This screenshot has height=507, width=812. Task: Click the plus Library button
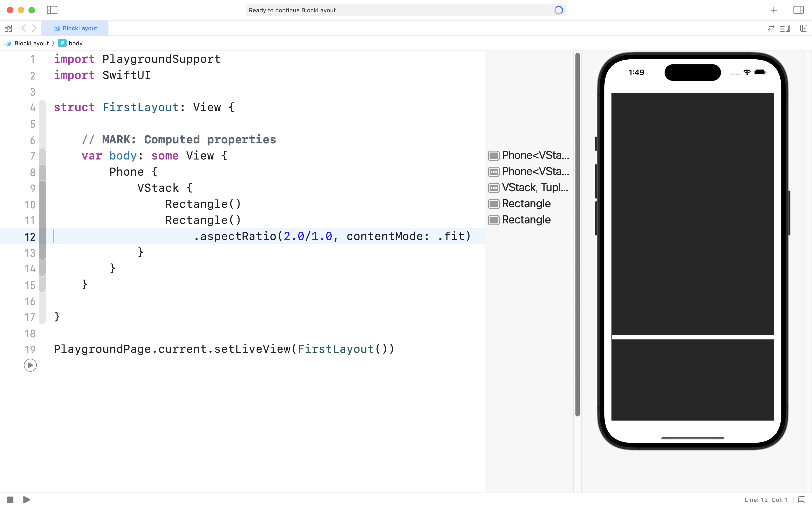coord(774,10)
